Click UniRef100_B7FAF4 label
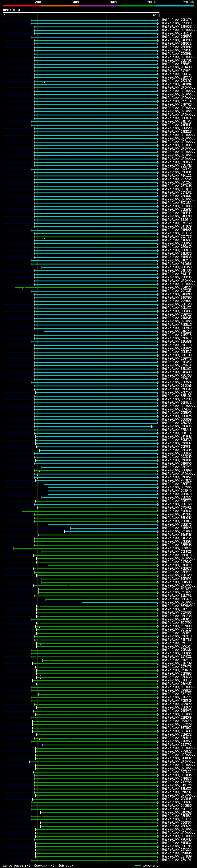Viewport: 197px width, 868px height. [176, 64]
